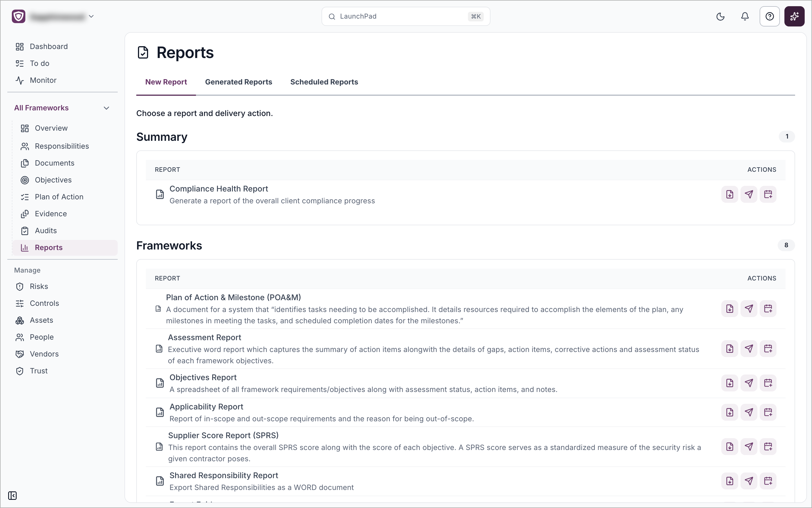Send the Shared Responsibility Report
Screen dimensions: 812x508
tap(749, 481)
